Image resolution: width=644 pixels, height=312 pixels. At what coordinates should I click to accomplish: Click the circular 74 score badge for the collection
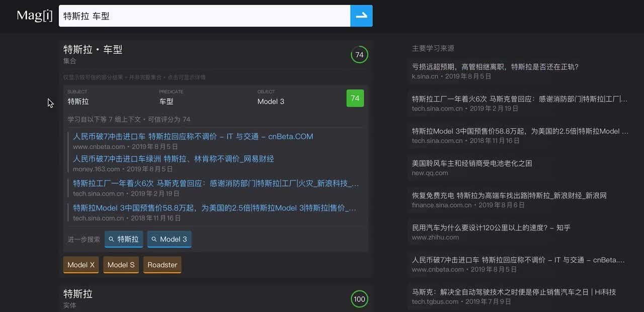(359, 54)
